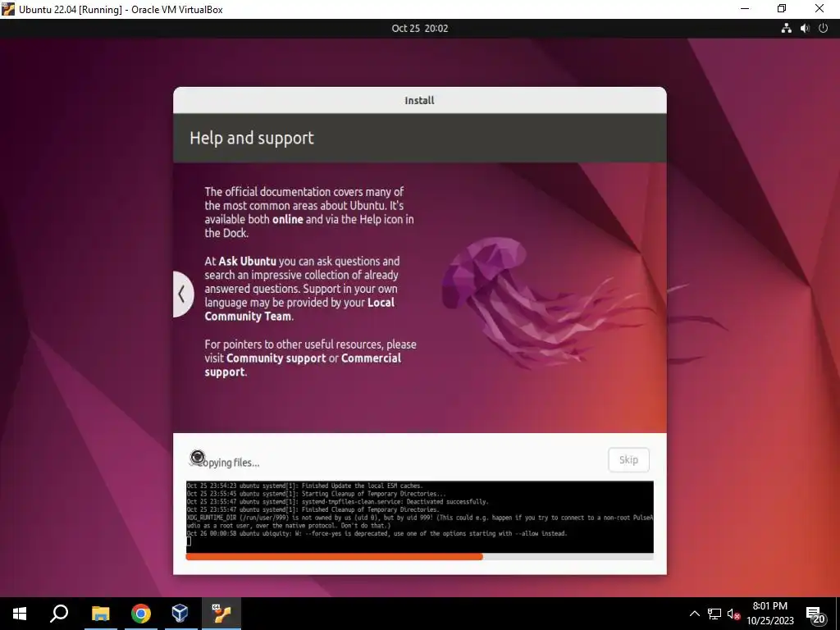
Task: Open the Windows clock showing 8:01 PM
Action: pyautogui.click(x=770, y=614)
